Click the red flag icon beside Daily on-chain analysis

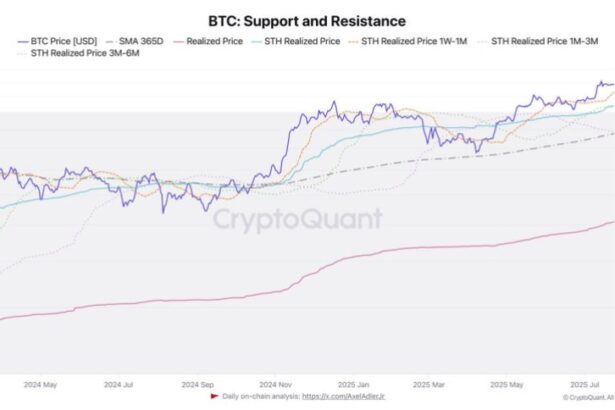213,397
